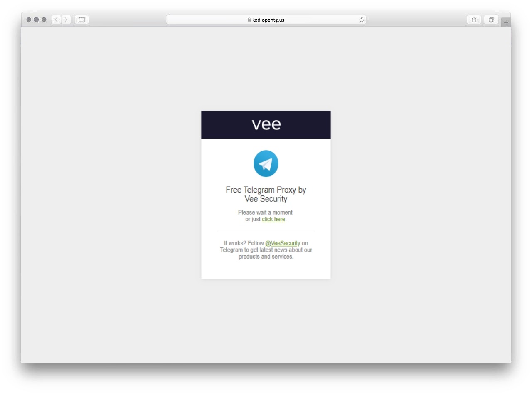Toggle the Safari sidebar button
The width and height of the screenshot is (532, 393).
pos(81,20)
